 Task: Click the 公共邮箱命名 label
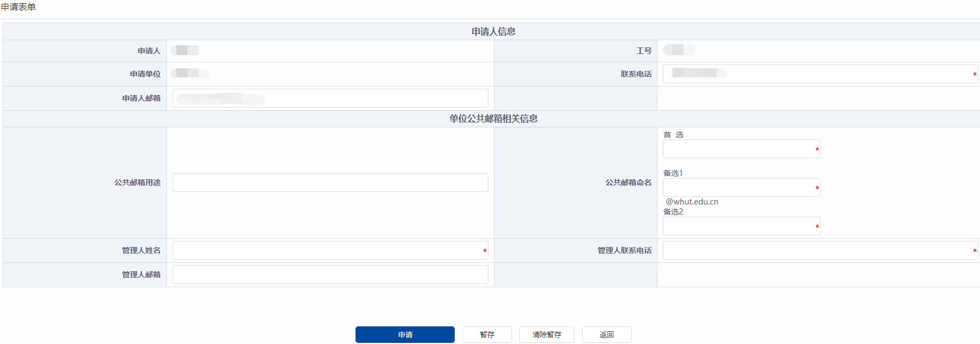click(x=628, y=182)
